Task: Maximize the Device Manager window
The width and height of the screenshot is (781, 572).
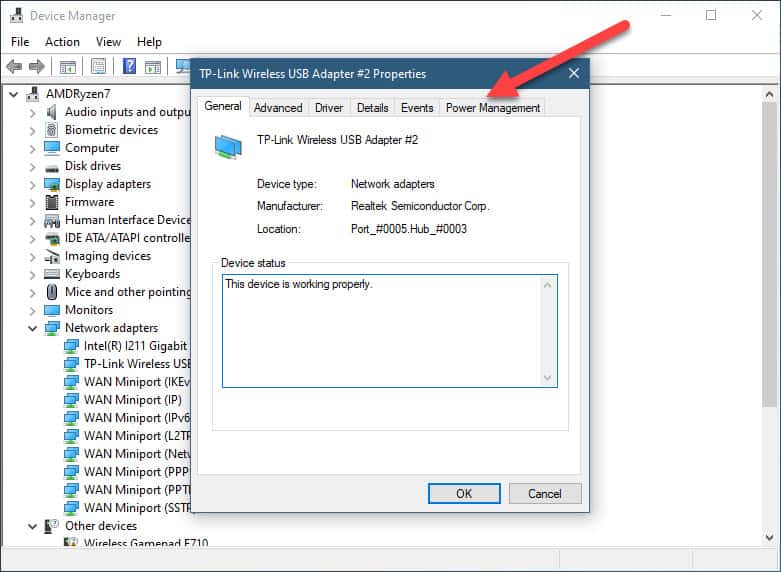Action: [x=711, y=15]
